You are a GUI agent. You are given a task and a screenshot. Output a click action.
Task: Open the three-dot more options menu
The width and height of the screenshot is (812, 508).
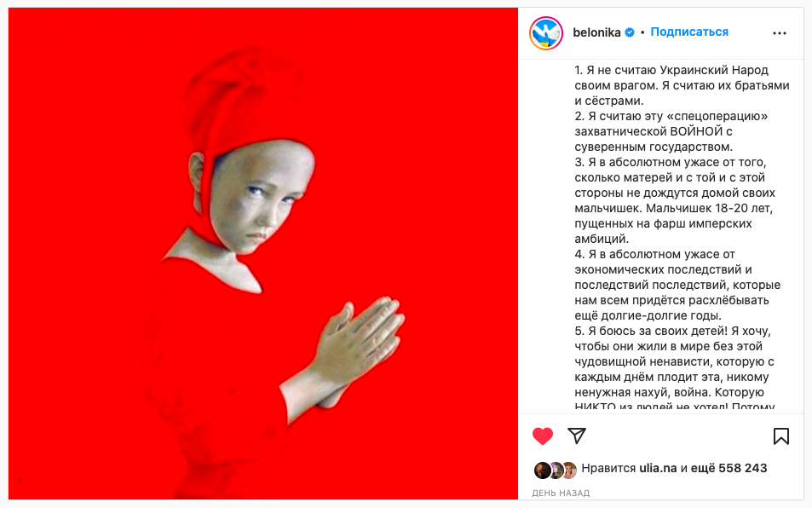click(x=780, y=33)
